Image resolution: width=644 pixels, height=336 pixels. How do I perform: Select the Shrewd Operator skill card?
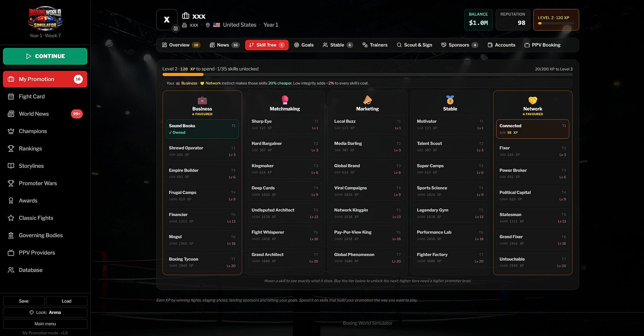[x=202, y=151]
